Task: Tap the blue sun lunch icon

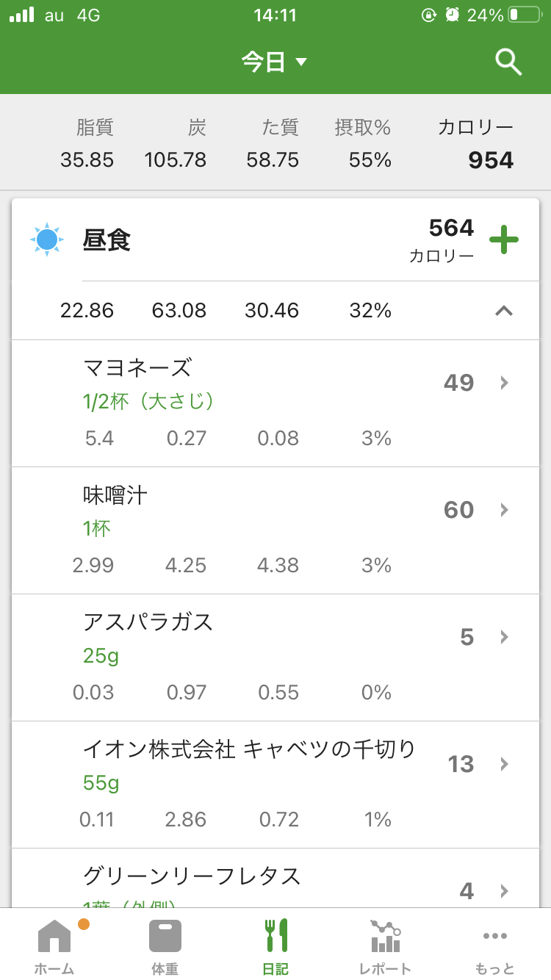Action: tap(47, 239)
